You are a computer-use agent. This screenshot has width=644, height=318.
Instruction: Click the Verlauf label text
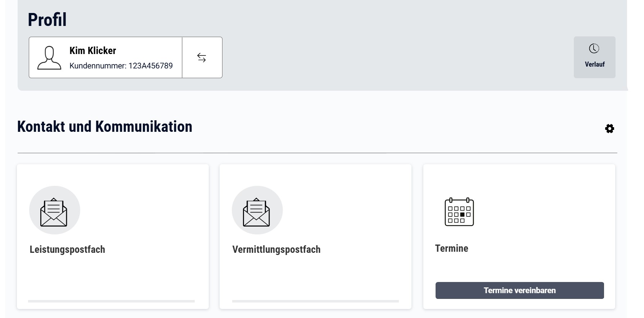(595, 64)
